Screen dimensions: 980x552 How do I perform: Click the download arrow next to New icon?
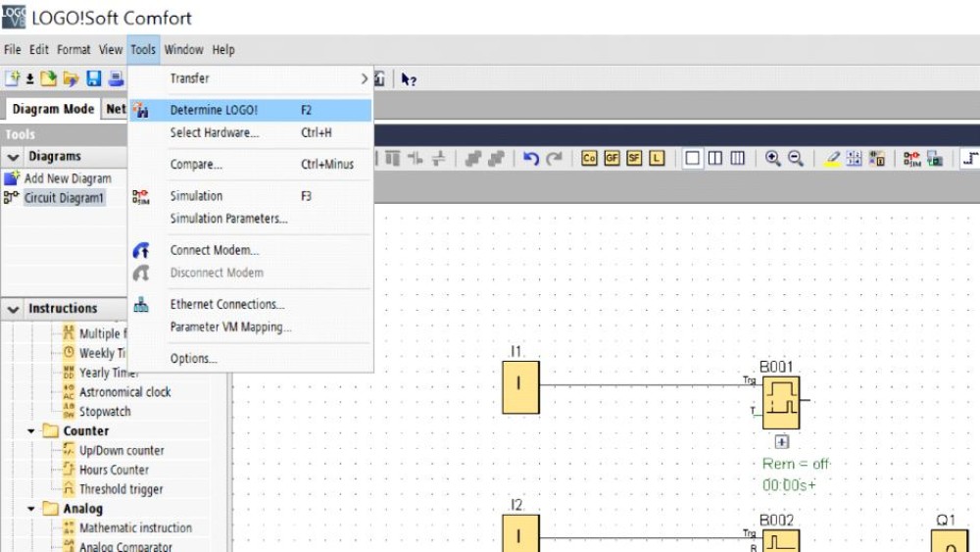click(x=29, y=79)
